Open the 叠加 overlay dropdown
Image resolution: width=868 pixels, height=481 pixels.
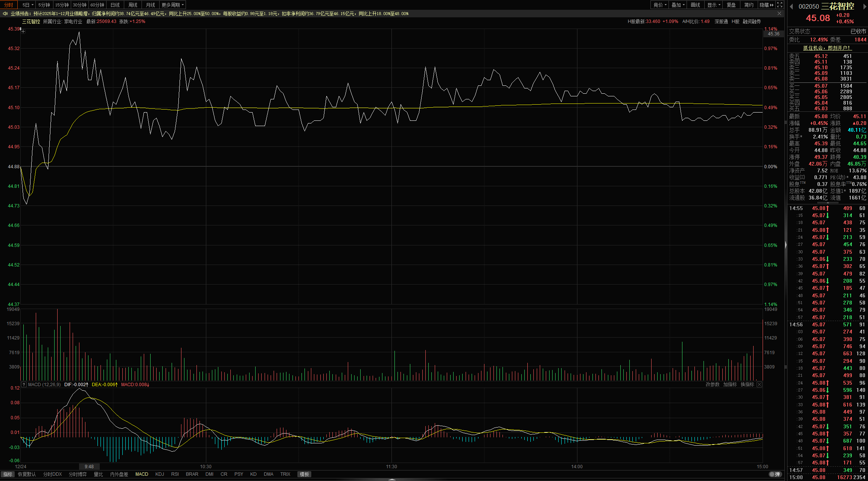point(678,5)
